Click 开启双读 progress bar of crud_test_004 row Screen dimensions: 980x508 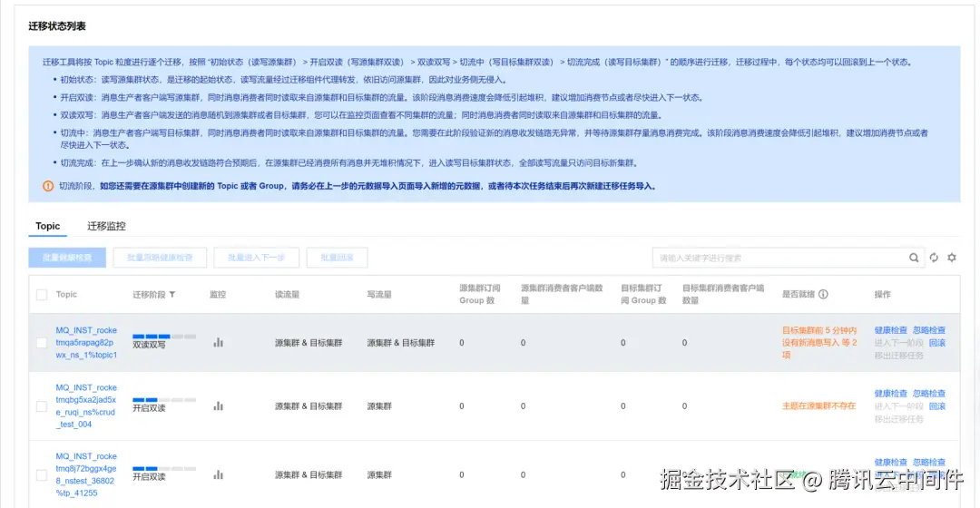click(x=164, y=400)
